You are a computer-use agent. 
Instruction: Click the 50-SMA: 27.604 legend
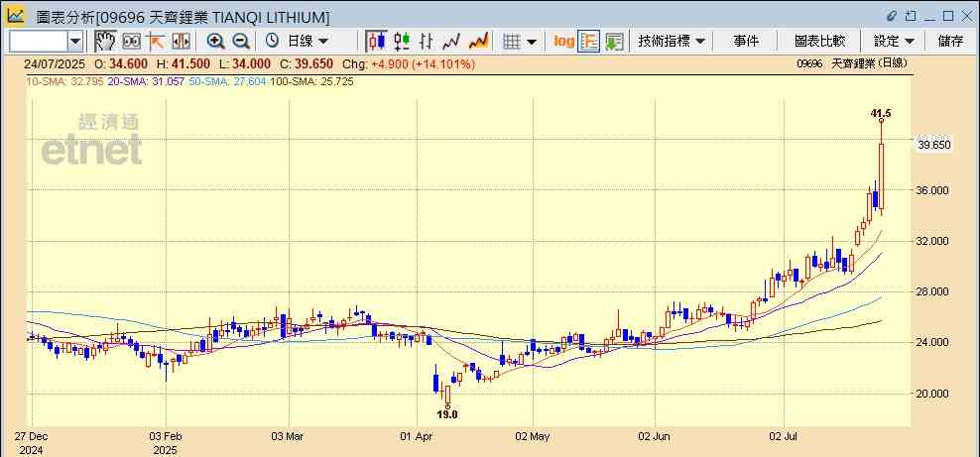pyautogui.click(x=226, y=81)
